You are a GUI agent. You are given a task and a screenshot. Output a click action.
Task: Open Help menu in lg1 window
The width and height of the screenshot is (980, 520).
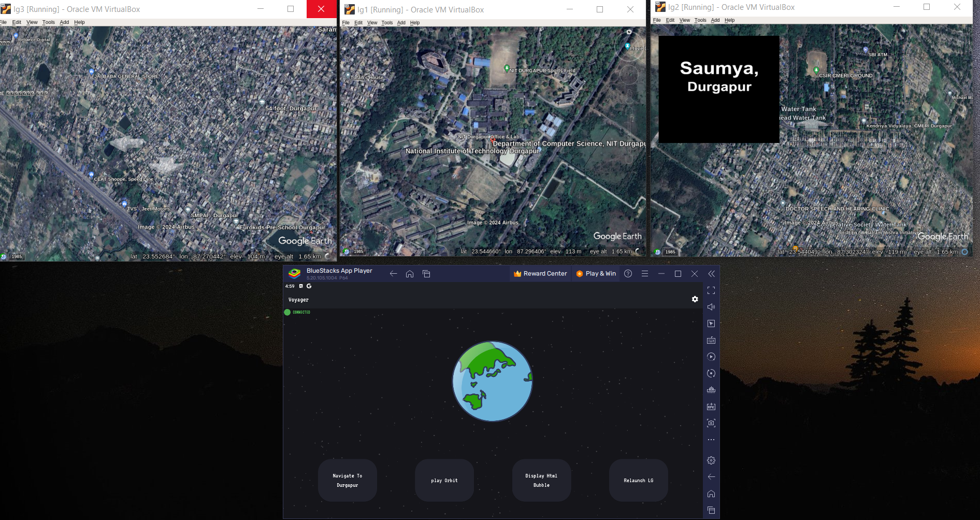[415, 23]
